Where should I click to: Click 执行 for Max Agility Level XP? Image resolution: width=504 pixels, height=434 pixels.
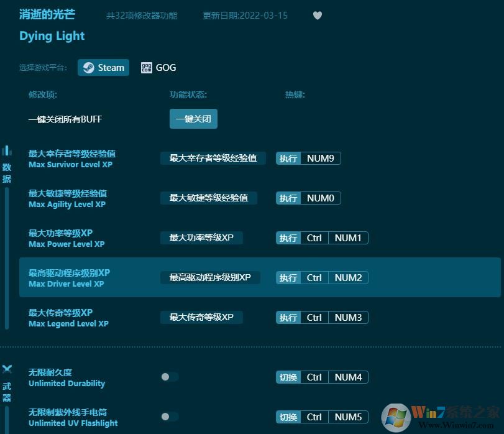click(288, 198)
